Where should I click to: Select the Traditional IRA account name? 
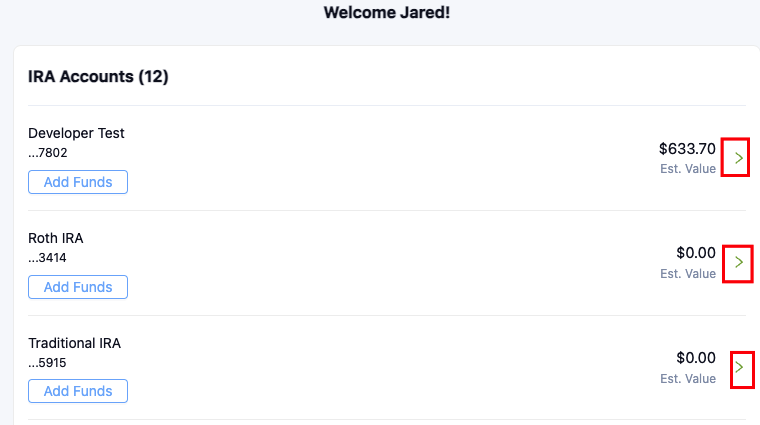coord(74,343)
